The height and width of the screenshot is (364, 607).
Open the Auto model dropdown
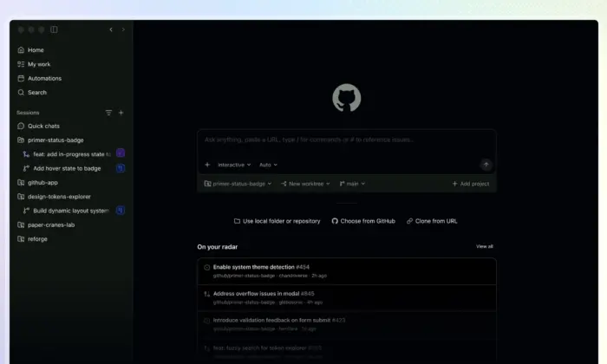(x=268, y=165)
